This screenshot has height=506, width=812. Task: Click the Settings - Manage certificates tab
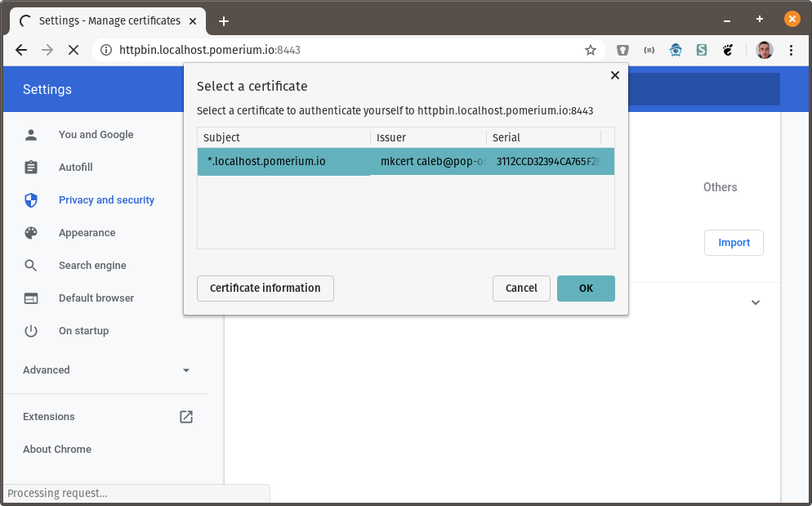(107, 21)
